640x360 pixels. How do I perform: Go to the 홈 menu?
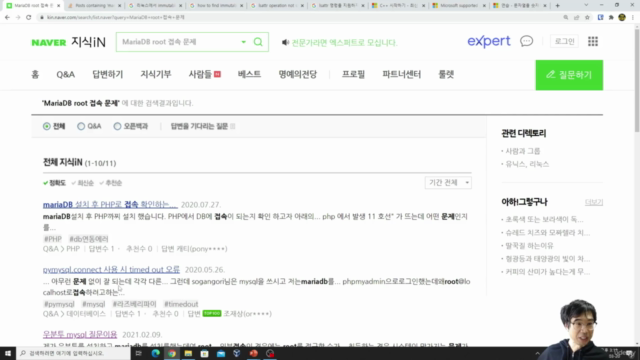tap(35, 74)
